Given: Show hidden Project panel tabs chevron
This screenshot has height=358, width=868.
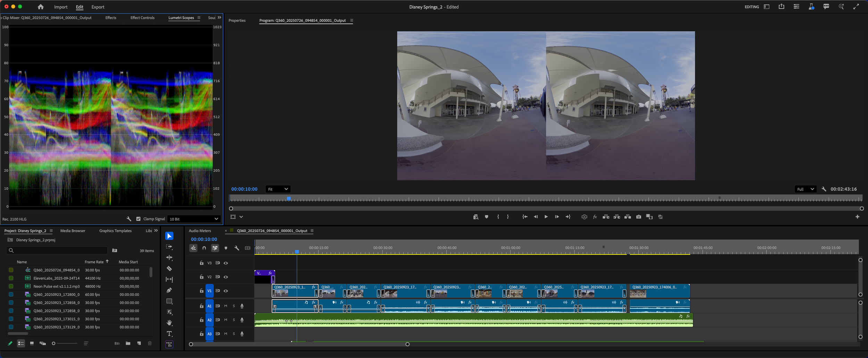Looking at the screenshot, I should [156, 231].
